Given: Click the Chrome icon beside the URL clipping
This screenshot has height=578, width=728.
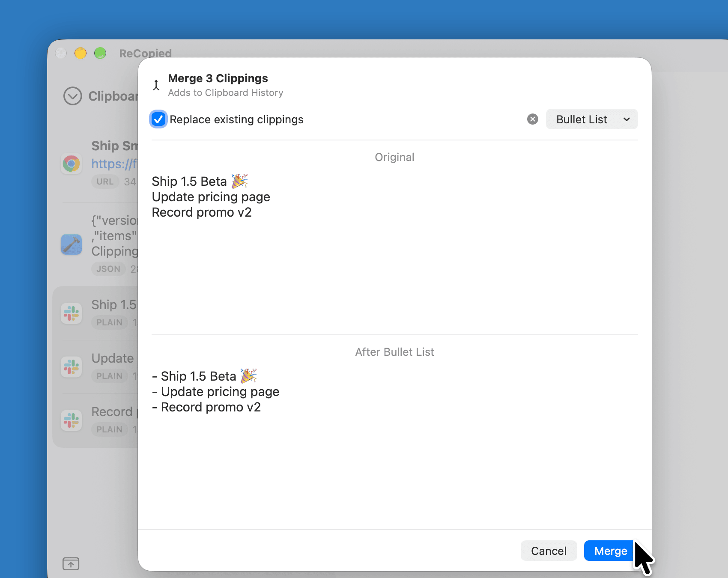Looking at the screenshot, I should pos(72,164).
